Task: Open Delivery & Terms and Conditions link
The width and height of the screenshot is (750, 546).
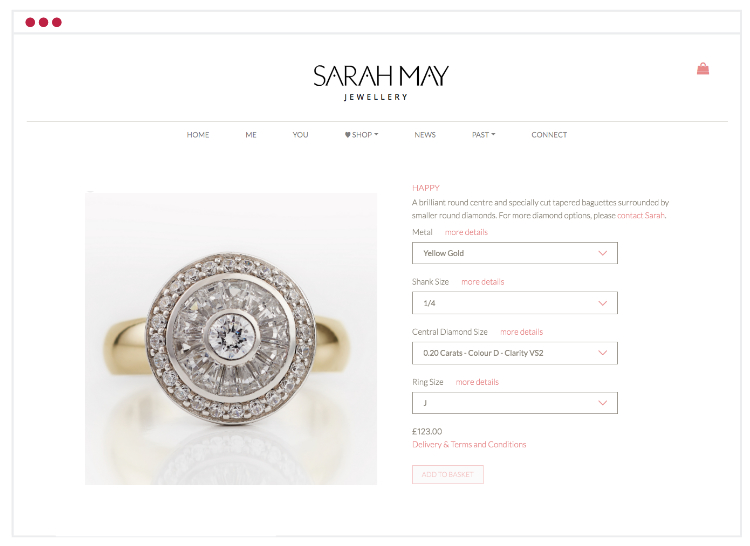Action: point(469,445)
